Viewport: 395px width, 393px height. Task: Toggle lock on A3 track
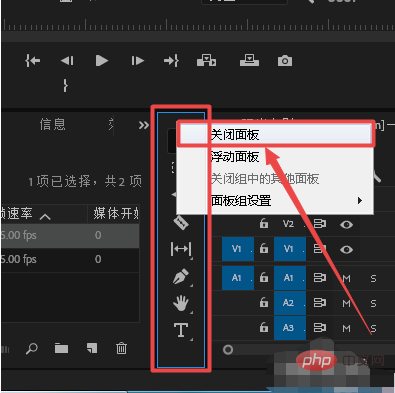coord(264,328)
